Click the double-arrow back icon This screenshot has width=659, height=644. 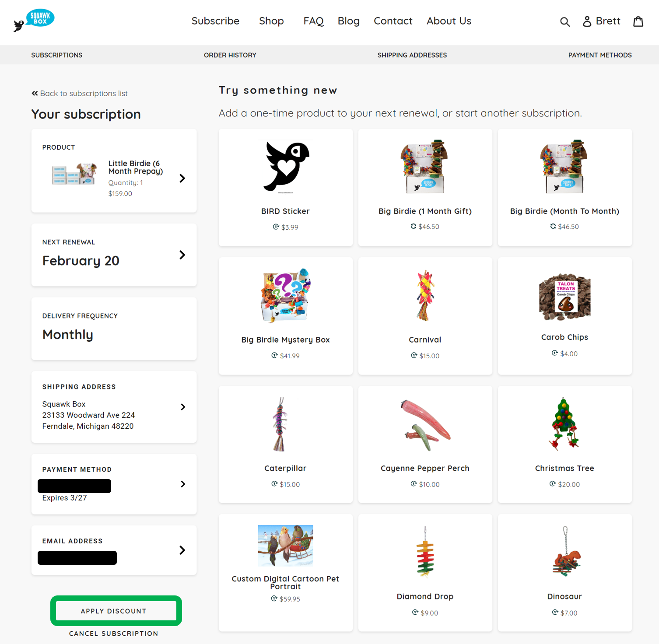point(35,93)
